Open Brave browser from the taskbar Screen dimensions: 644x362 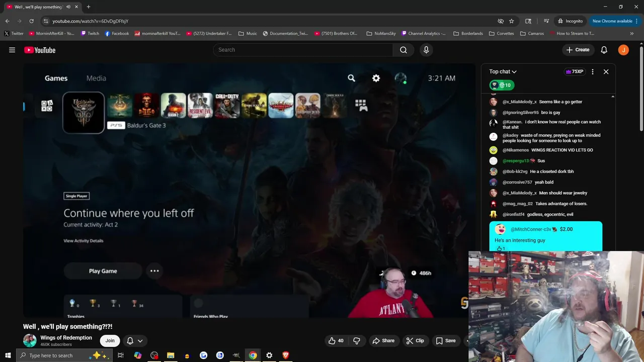tap(286, 355)
